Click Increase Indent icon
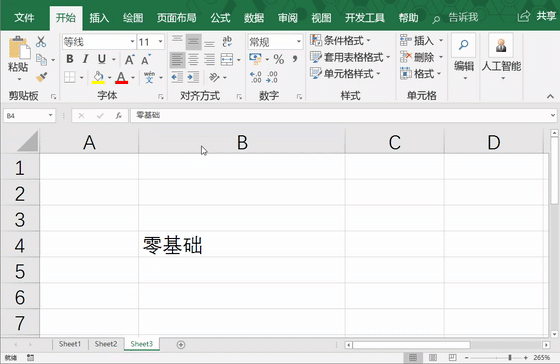560x364 pixels. point(193,77)
